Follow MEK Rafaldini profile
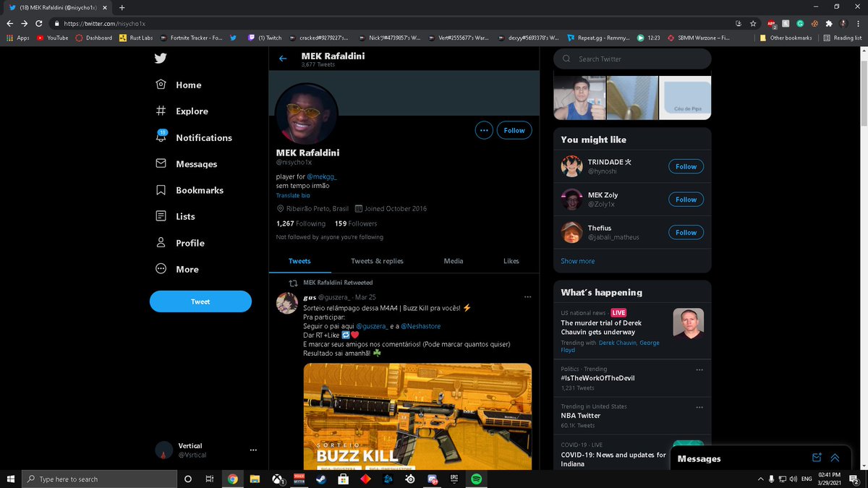Image resolution: width=868 pixels, height=488 pixels. (x=514, y=130)
